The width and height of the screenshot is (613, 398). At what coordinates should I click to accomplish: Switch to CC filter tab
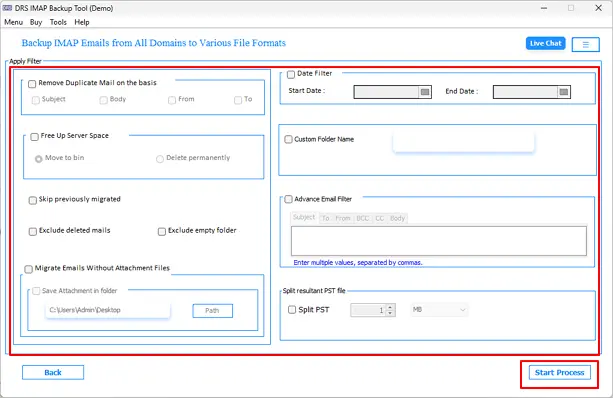tap(380, 218)
